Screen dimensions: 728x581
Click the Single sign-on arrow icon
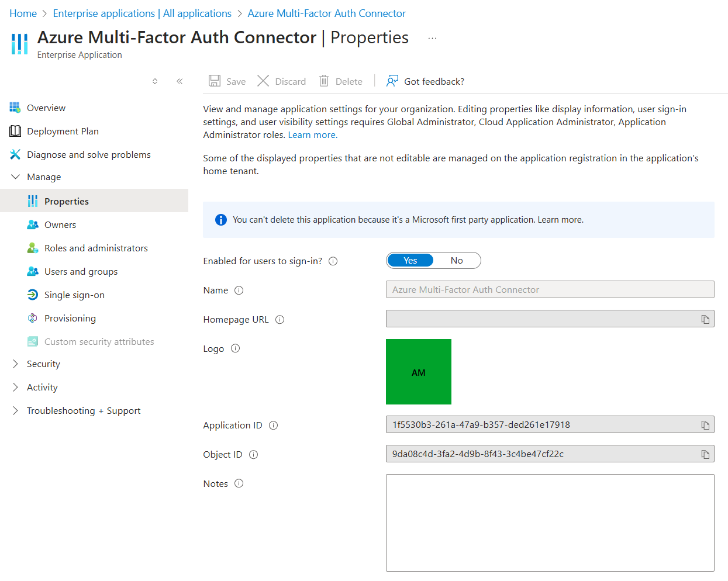[33, 295]
